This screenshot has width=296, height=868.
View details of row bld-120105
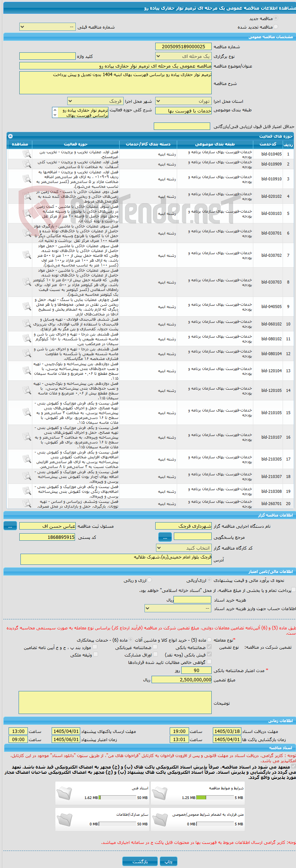pyautogui.click(x=27, y=390)
